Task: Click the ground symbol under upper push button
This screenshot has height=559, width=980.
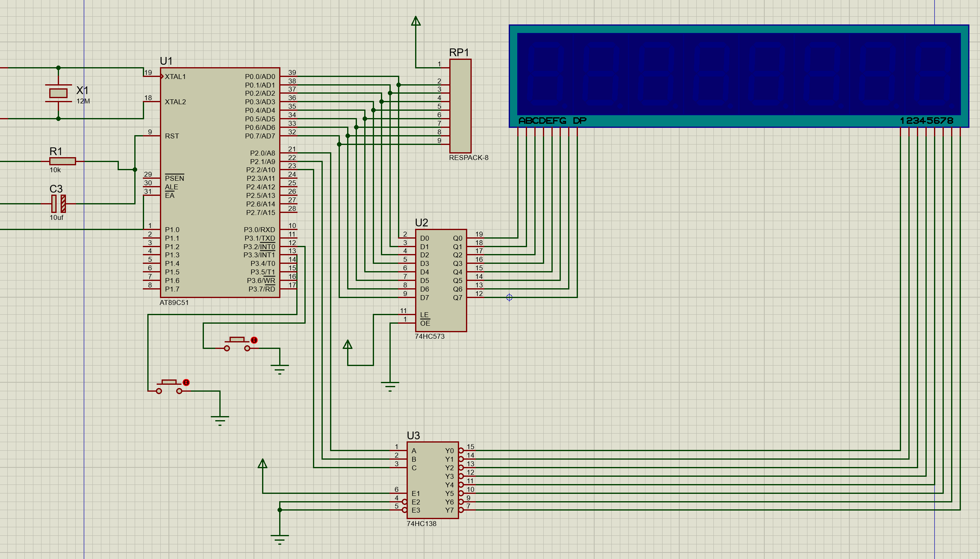Action: [x=280, y=369]
